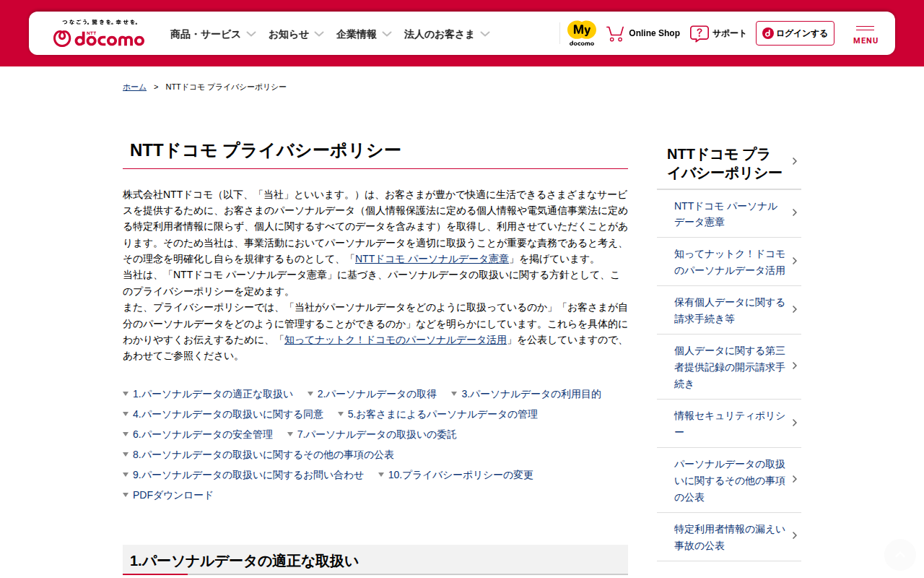Image resolution: width=924 pixels, height=578 pixels.
Task: Open sidebar heading NTTドコモ プライバシーポリシー
Action: 729,163
